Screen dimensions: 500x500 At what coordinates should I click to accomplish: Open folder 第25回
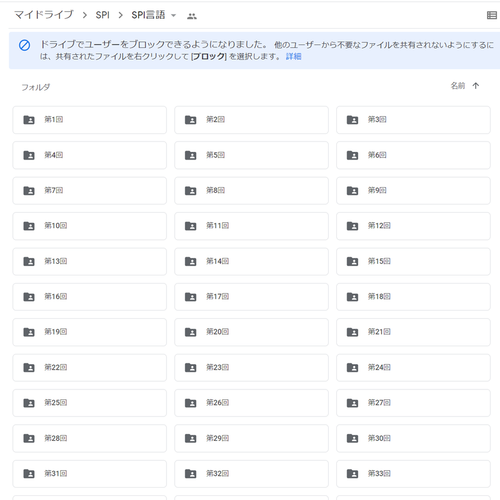89,403
